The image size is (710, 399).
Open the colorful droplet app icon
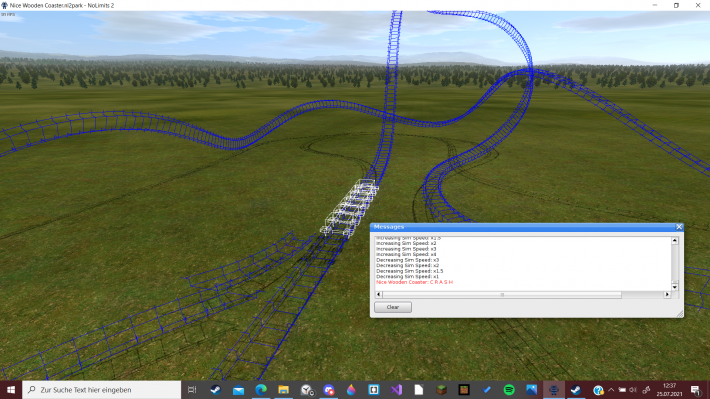coord(351,389)
